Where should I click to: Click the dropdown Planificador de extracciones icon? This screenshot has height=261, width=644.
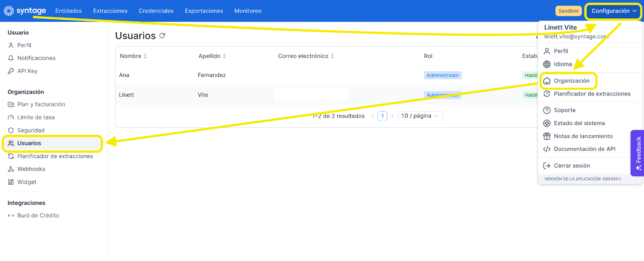[547, 94]
